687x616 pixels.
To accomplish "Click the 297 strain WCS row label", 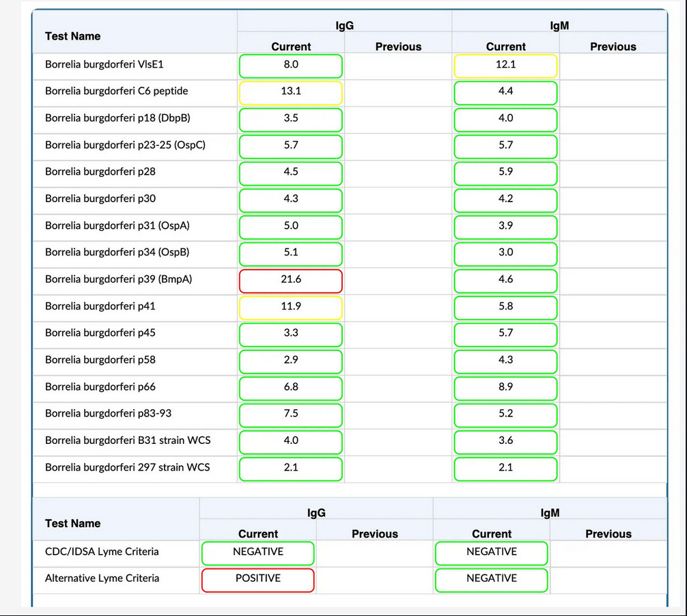I will click(128, 468).
